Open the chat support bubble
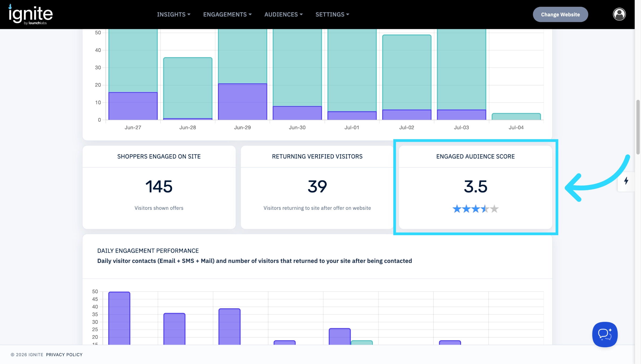 pos(605,334)
